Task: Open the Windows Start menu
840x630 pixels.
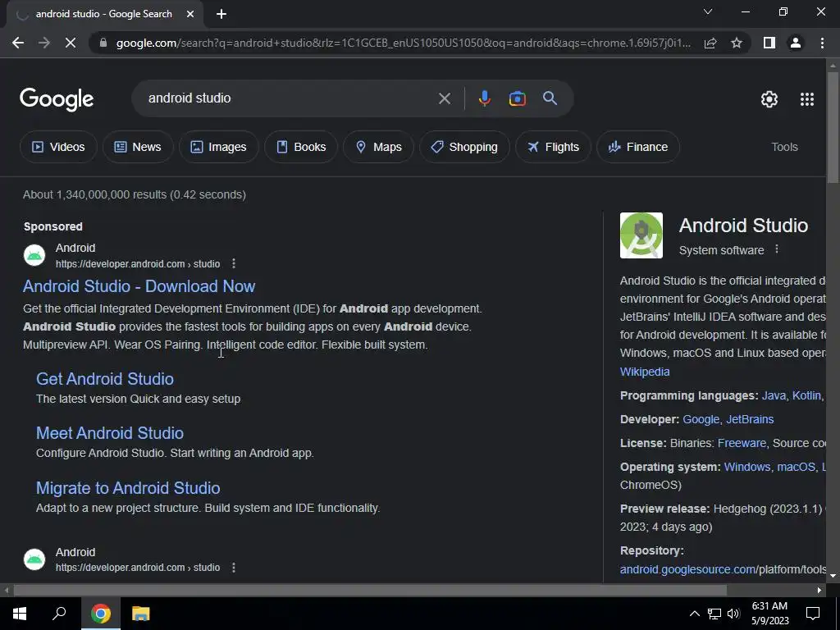Action: (x=20, y=614)
